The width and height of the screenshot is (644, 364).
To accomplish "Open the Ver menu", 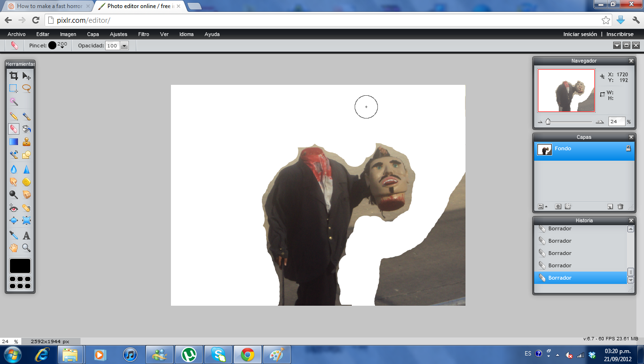I will click(164, 34).
